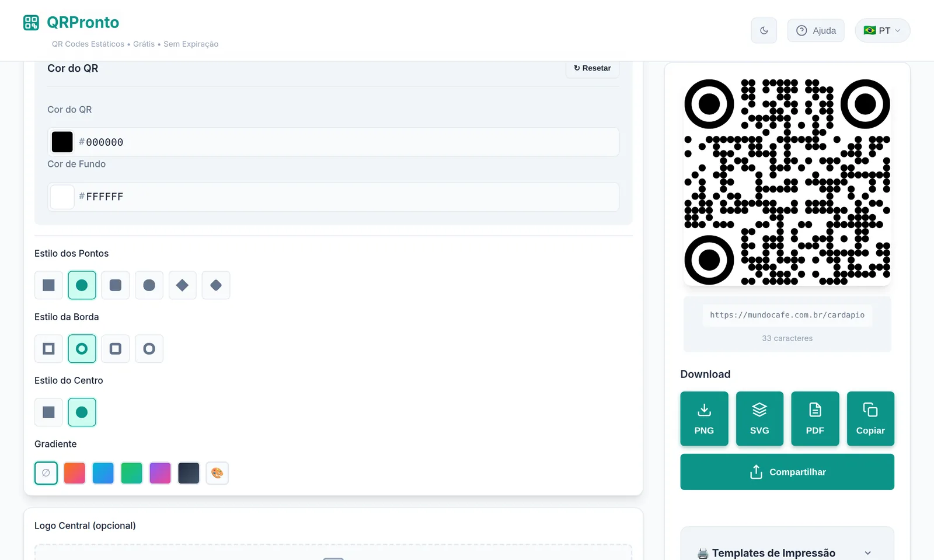Click the mundocafe cardapio URL text
Viewport: 934px width, 560px height.
(787, 315)
